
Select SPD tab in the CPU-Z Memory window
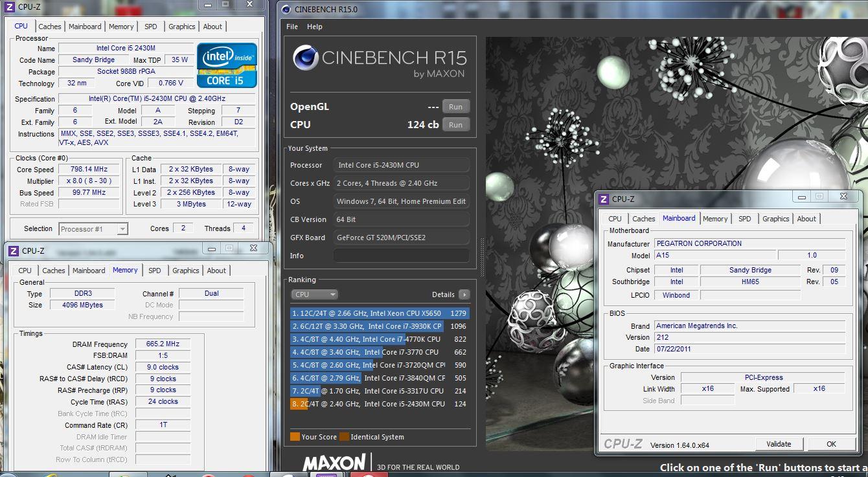[x=154, y=271]
